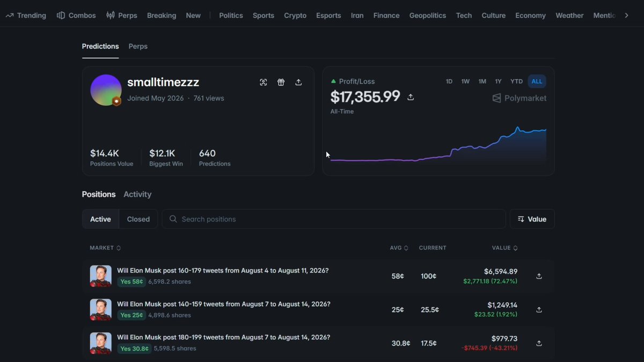Share the 160-179 tweets position
644x362 pixels.
tap(539, 276)
